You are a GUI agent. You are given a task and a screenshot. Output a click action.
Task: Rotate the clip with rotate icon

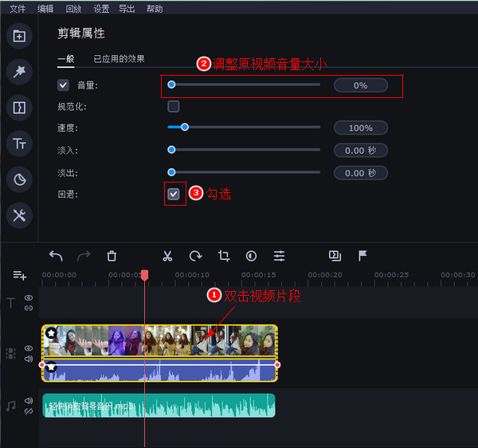(195, 256)
